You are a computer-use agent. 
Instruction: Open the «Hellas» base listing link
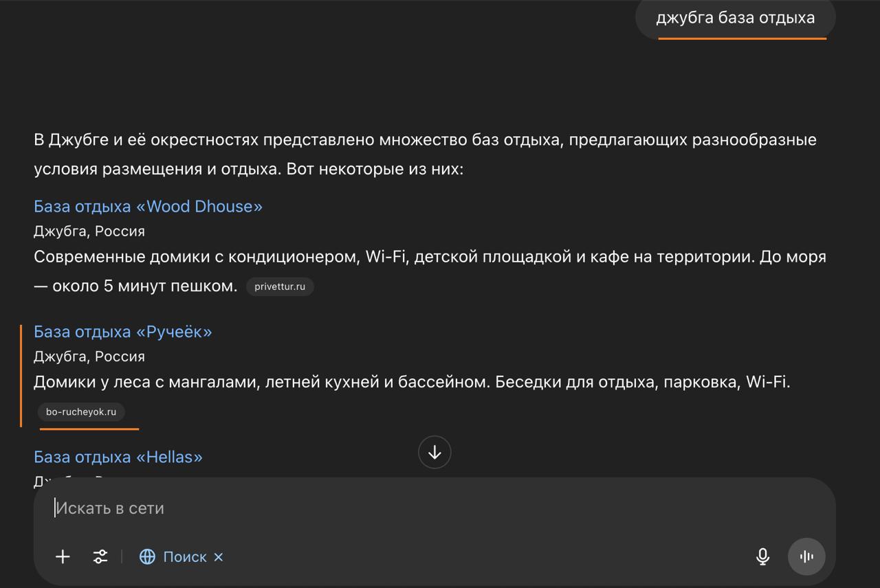pos(118,457)
